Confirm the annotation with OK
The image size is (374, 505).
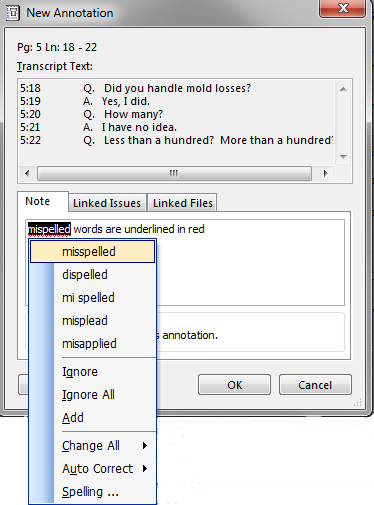[x=234, y=385]
